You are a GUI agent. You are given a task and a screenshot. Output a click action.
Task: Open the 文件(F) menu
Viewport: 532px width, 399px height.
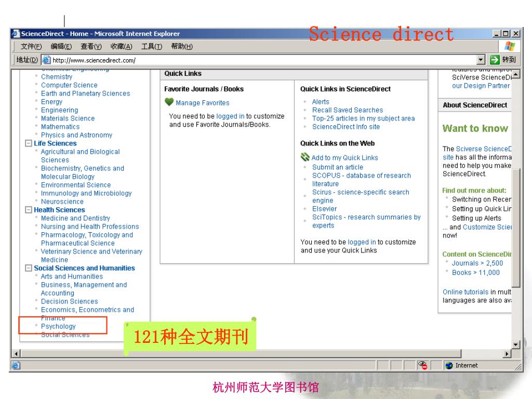point(31,46)
